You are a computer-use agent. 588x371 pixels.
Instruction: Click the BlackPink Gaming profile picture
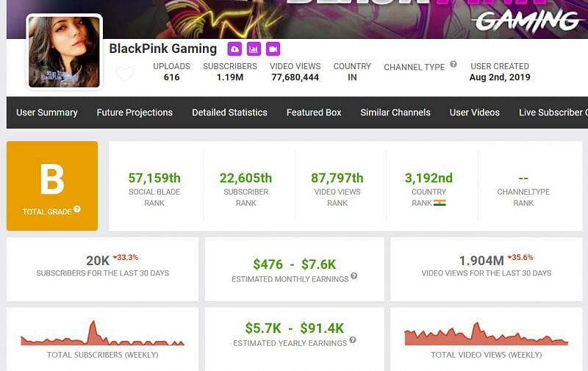pyautogui.click(x=65, y=52)
